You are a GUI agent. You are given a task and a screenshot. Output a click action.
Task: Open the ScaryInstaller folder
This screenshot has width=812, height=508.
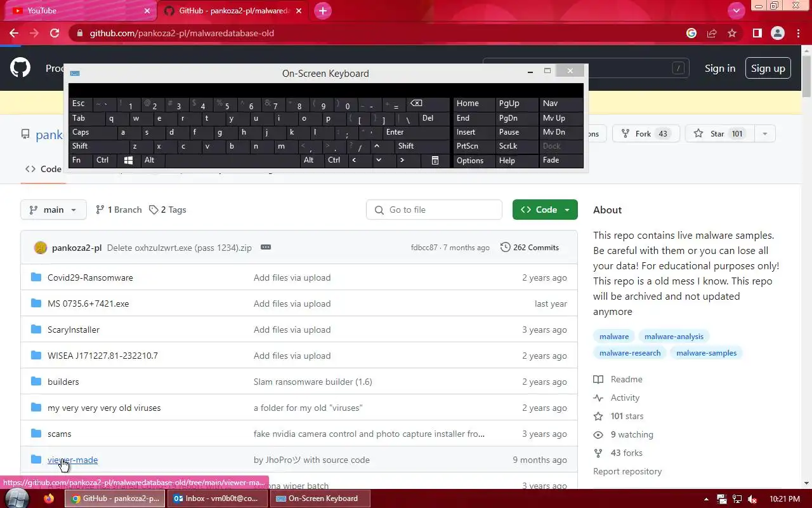pyautogui.click(x=74, y=330)
